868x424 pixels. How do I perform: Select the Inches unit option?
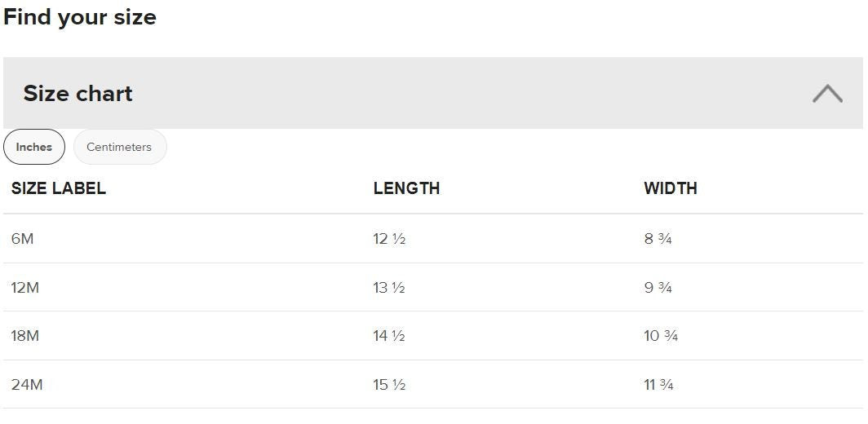tap(34, 147)
